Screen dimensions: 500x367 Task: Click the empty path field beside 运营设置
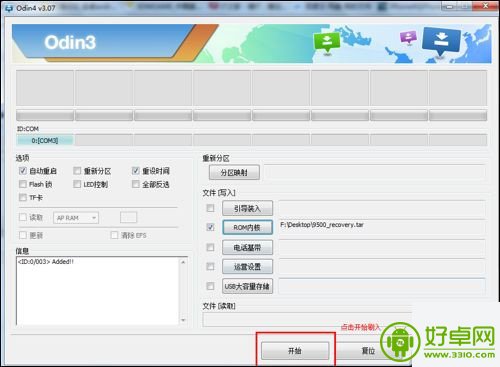(382, 267)
